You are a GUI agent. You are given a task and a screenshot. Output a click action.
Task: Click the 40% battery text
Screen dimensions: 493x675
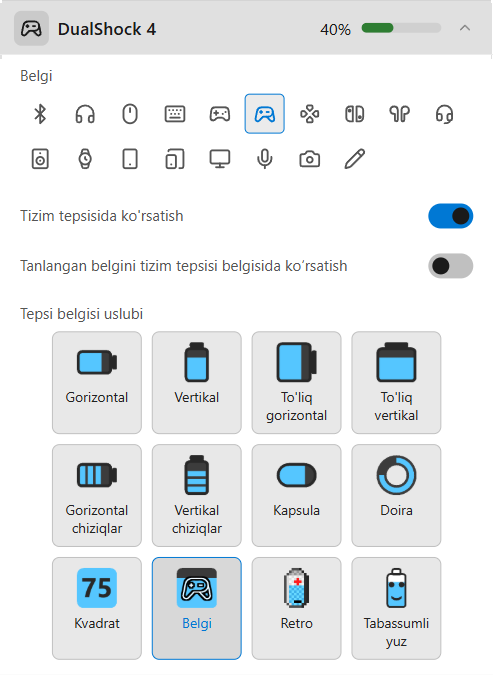[335, 29]
